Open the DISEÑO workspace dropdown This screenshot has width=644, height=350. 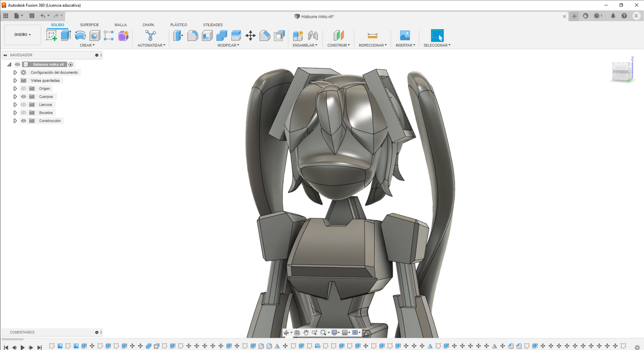coord(22,35)
